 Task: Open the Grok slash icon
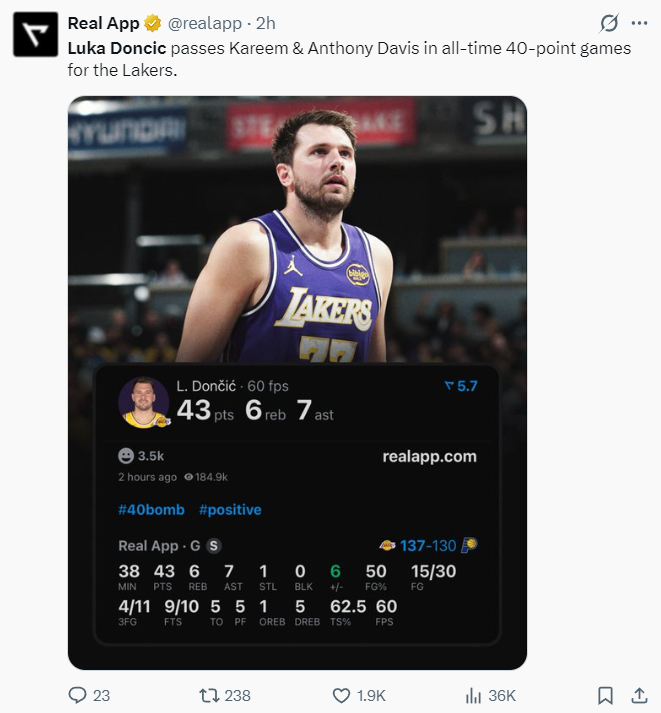pos(607,24)
